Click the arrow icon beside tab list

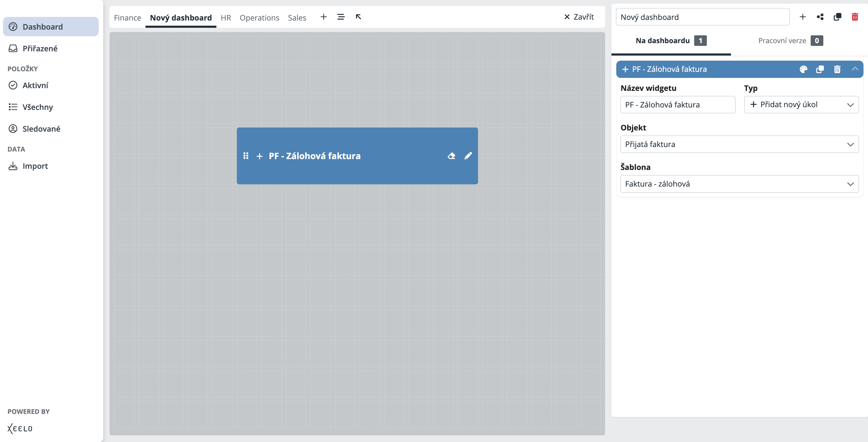[x=358, y=17]
